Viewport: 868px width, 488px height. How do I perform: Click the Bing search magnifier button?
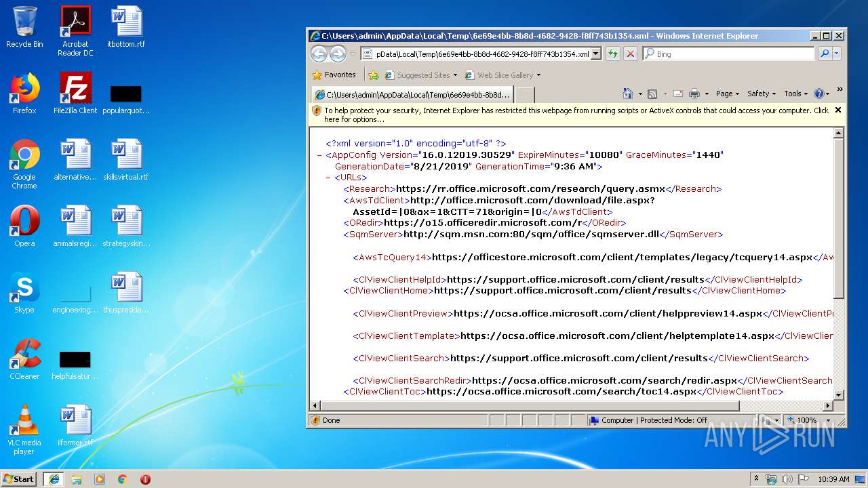(825, 54)
